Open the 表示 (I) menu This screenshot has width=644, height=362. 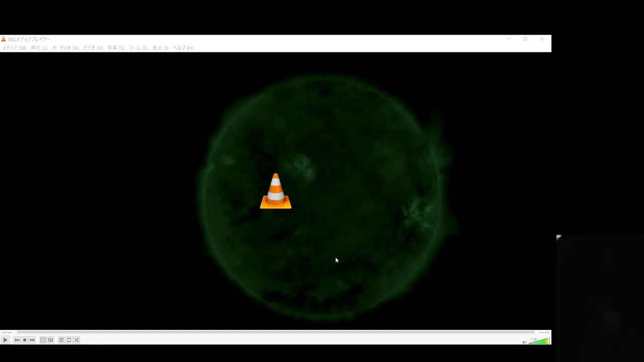[x=160, y=48]
